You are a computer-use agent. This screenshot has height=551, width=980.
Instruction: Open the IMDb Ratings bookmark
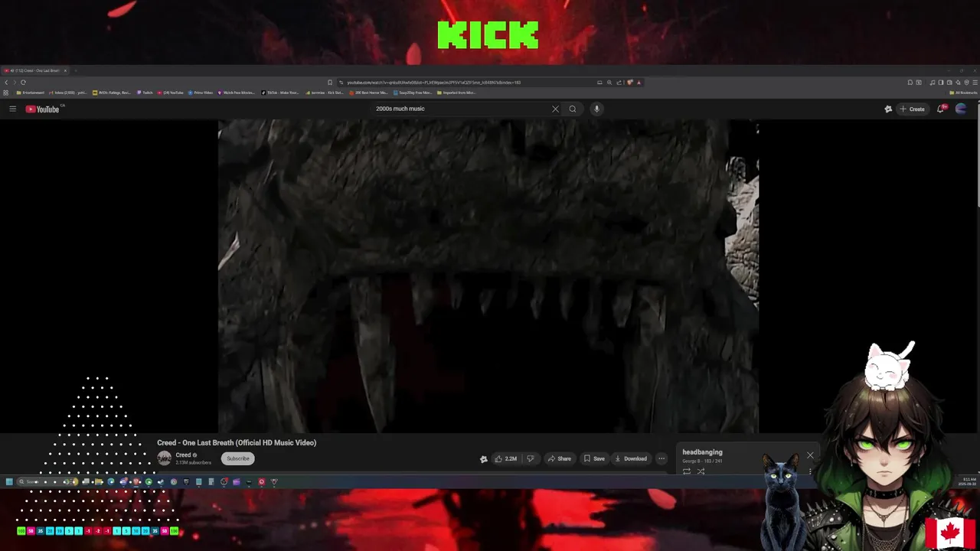pyautogui.click(x=113, y=93)
